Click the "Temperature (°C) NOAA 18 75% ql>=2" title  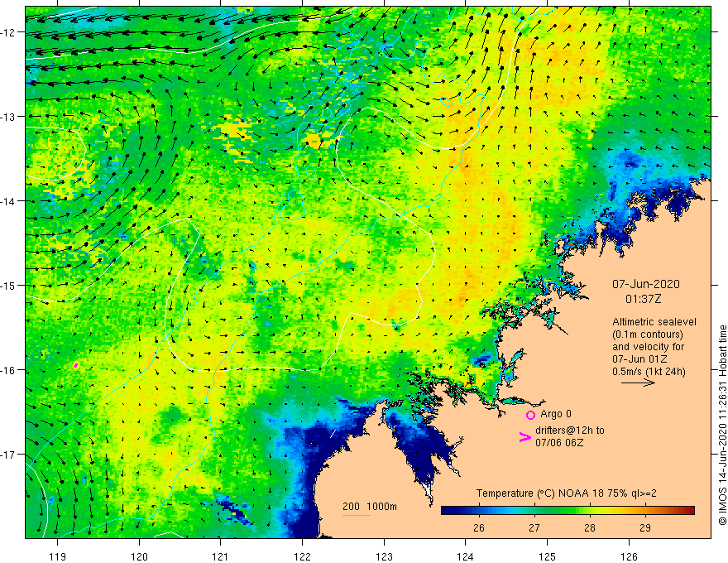(x=567, y=493)
